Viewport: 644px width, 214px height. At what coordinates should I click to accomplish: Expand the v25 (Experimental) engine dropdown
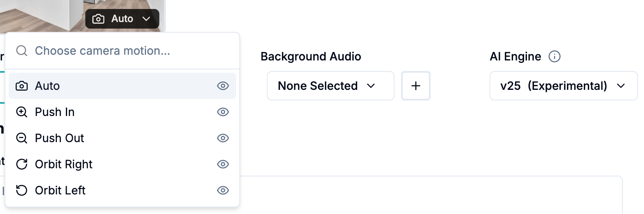563,86
